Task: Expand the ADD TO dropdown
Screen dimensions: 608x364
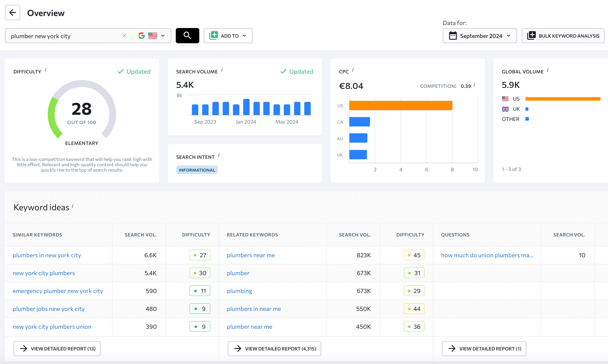Action: click(228, 35)
